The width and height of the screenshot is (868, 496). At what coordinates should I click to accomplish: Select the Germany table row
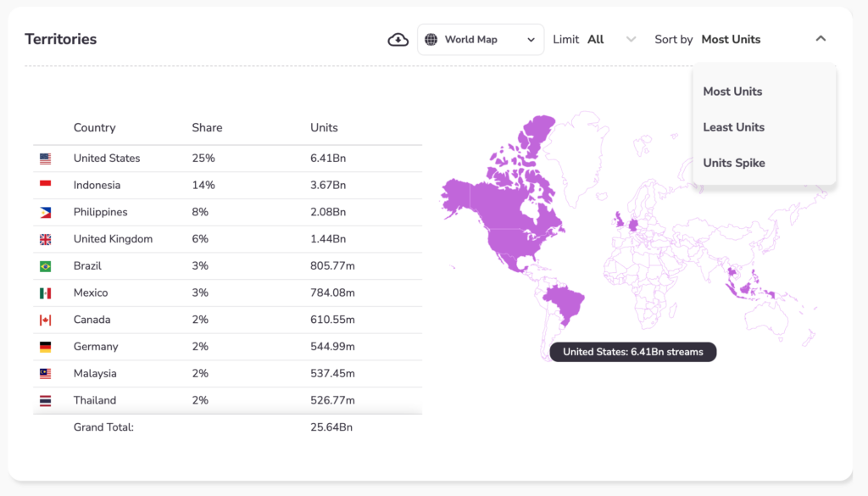[227, 347]
